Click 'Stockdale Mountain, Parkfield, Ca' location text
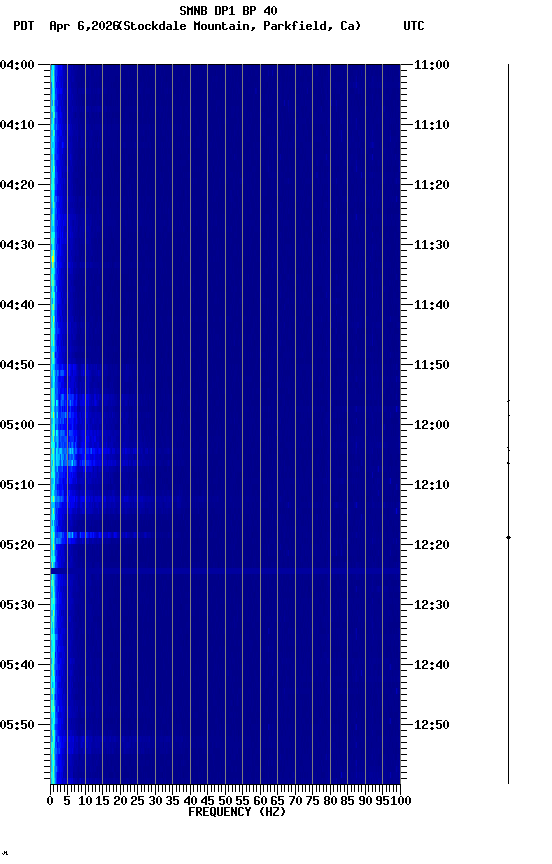 click(x=240, y=26)
